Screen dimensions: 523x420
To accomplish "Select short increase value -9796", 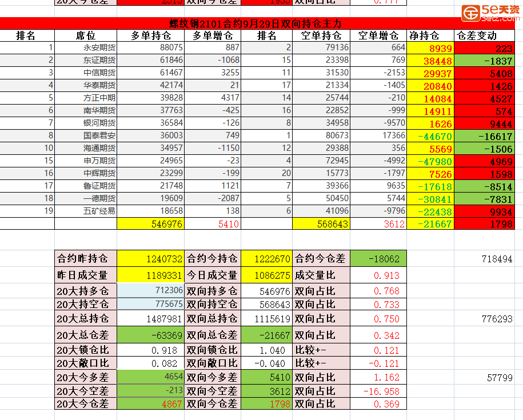I will click(378, 211).
